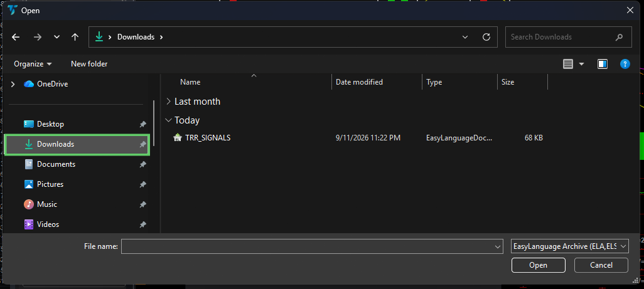Refresh the Downloads folder view
Viewport: 644px width, 289px height.
(486, 37)
